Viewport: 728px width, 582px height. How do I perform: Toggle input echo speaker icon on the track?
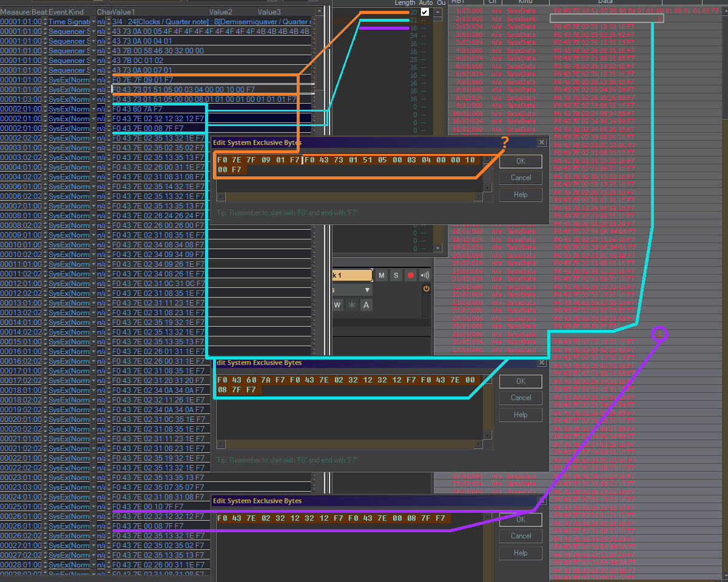point(425,275)
